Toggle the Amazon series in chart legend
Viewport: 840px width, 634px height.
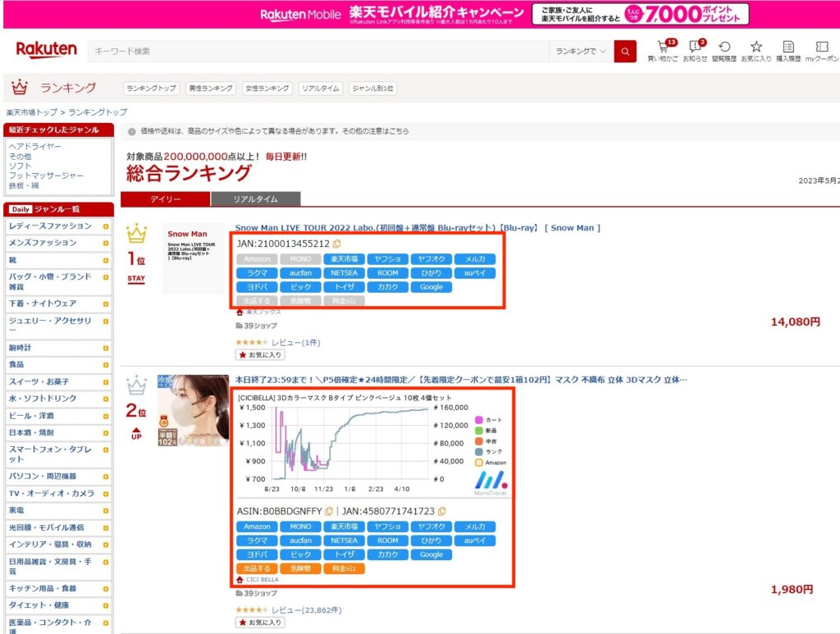pos(491,463)
